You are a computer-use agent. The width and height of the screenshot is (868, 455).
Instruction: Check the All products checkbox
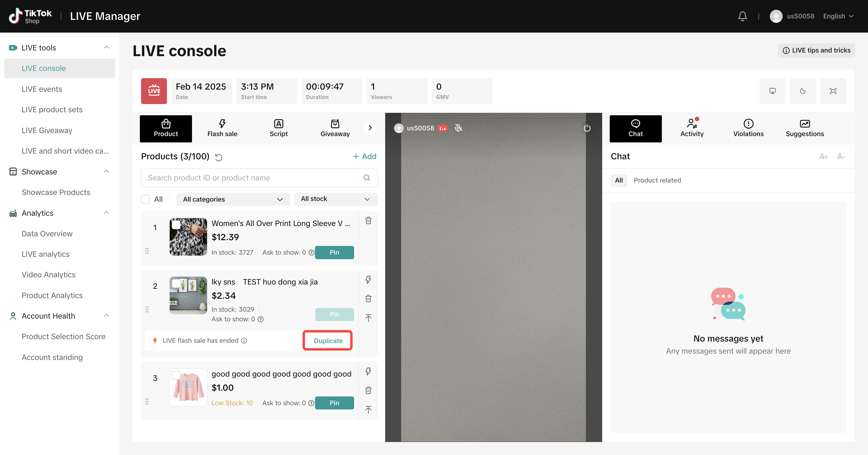click(x=146, y=199)
